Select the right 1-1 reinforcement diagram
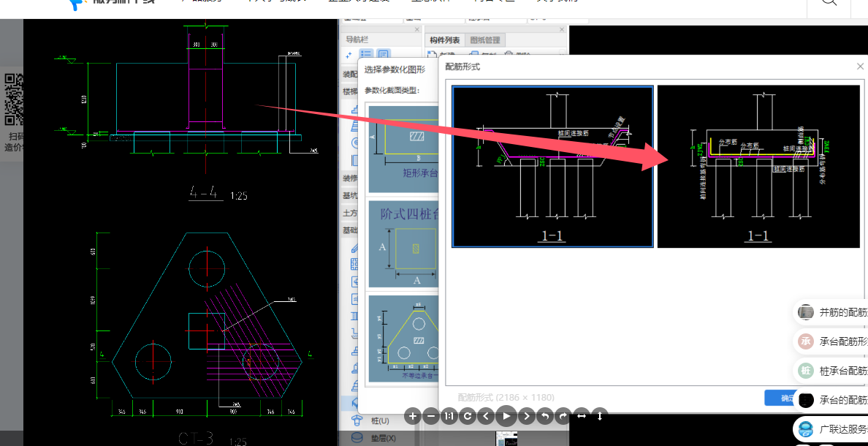The width and height of the screenshot is (868, 446). 758,166
